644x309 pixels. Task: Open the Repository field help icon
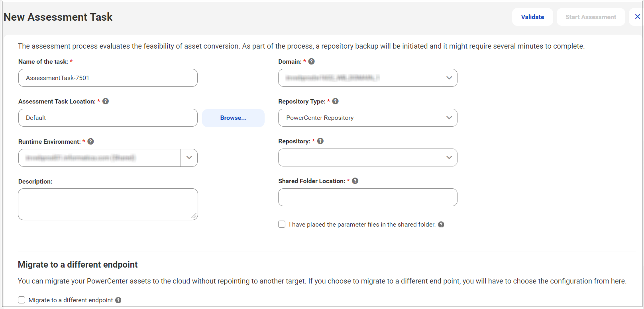[320, 141]
